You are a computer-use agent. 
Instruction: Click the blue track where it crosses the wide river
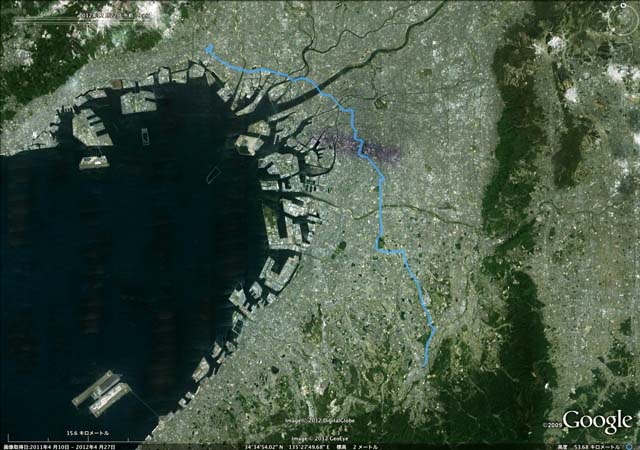(x=318, y=89)
